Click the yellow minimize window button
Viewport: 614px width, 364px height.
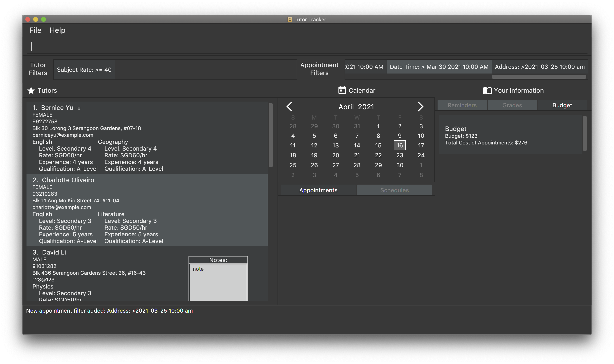(35, 19)
